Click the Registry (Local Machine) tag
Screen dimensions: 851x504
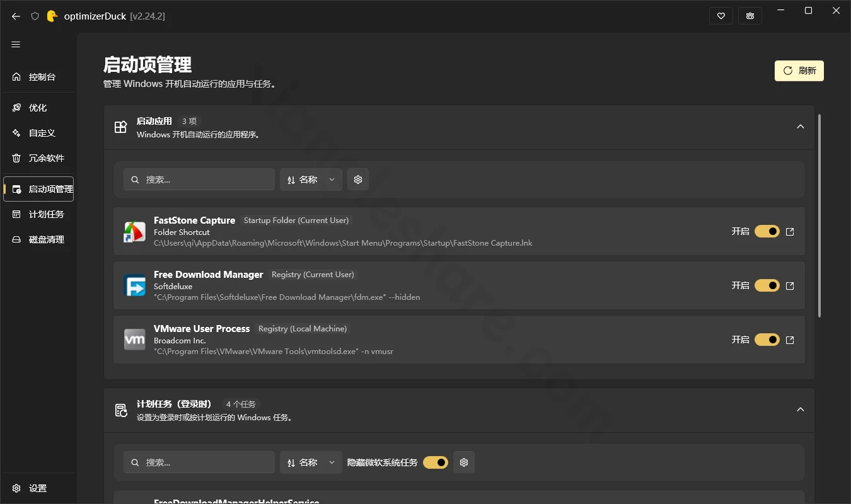[303, 329]
